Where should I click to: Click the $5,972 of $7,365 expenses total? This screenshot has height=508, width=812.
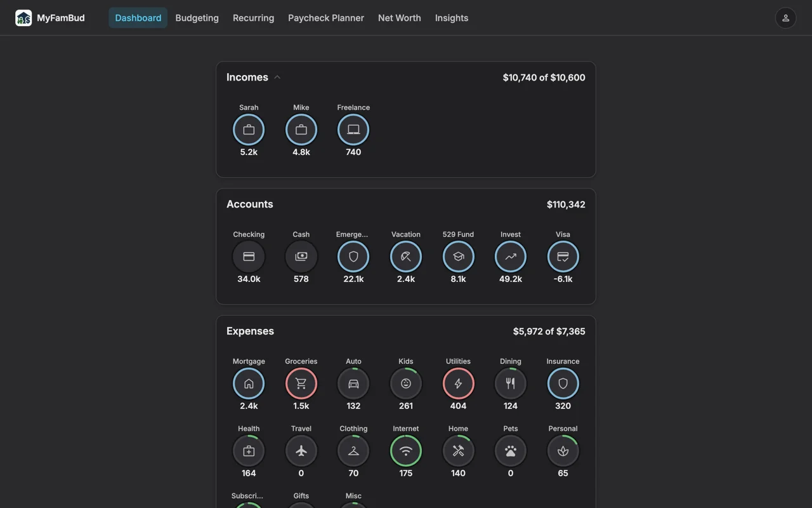click(549, 331)
